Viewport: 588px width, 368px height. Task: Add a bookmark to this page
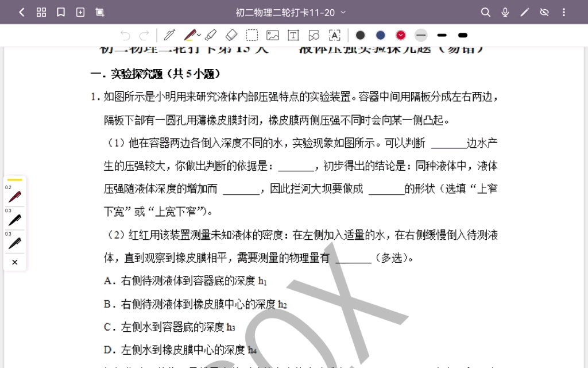[x=61, y=11]
